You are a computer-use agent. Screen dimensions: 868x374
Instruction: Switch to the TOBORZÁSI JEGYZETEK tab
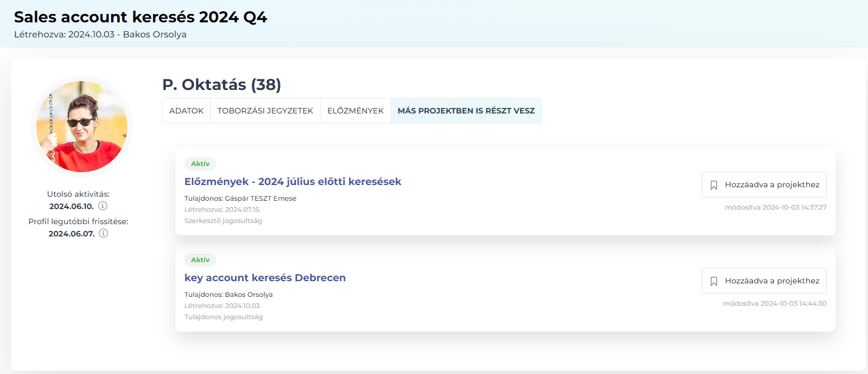coord(265,111)
